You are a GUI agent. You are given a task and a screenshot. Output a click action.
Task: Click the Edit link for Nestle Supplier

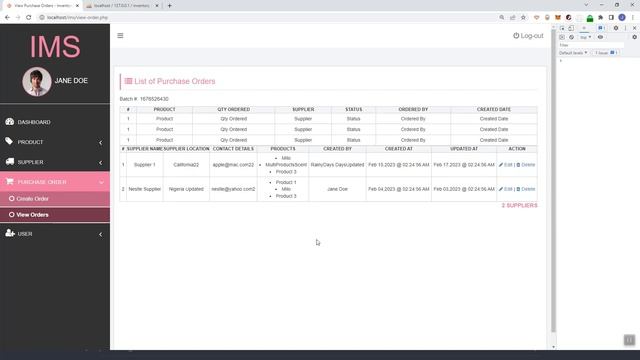coord(508,189)
